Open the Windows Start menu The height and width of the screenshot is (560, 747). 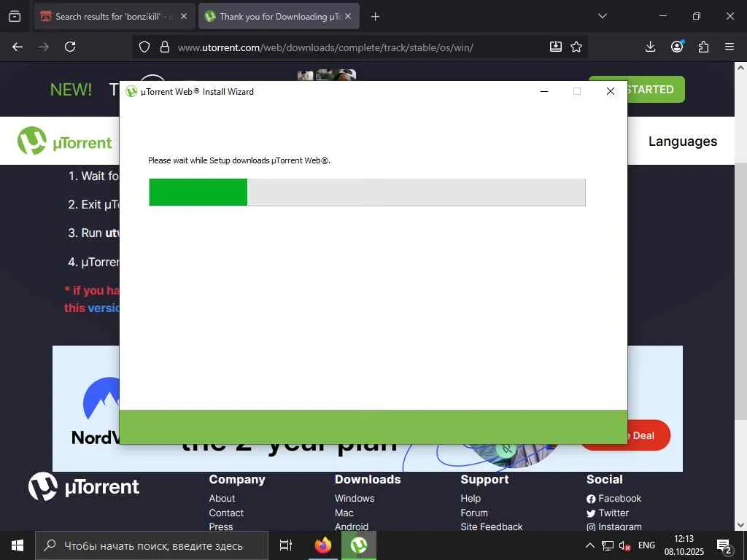tap(18, 545)
